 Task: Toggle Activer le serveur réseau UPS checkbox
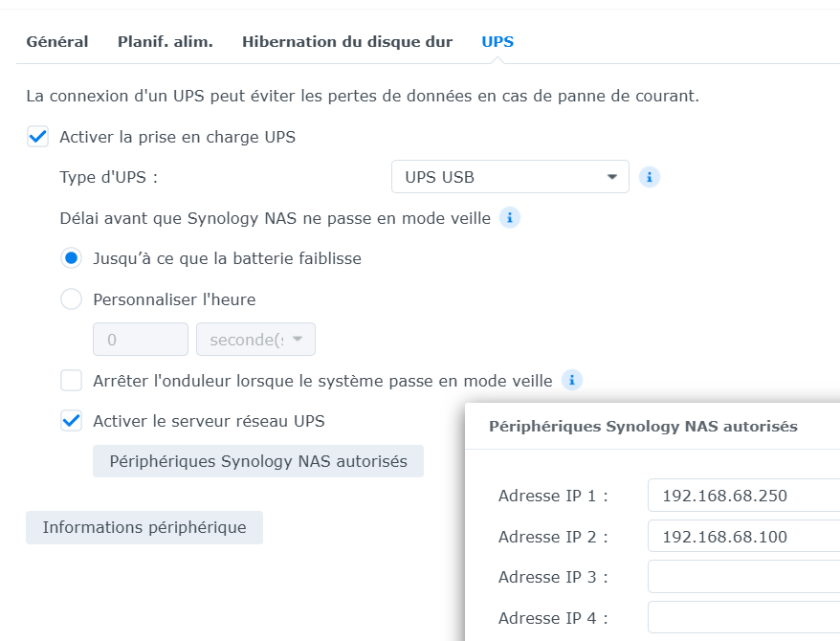click(x=71, y=421)
